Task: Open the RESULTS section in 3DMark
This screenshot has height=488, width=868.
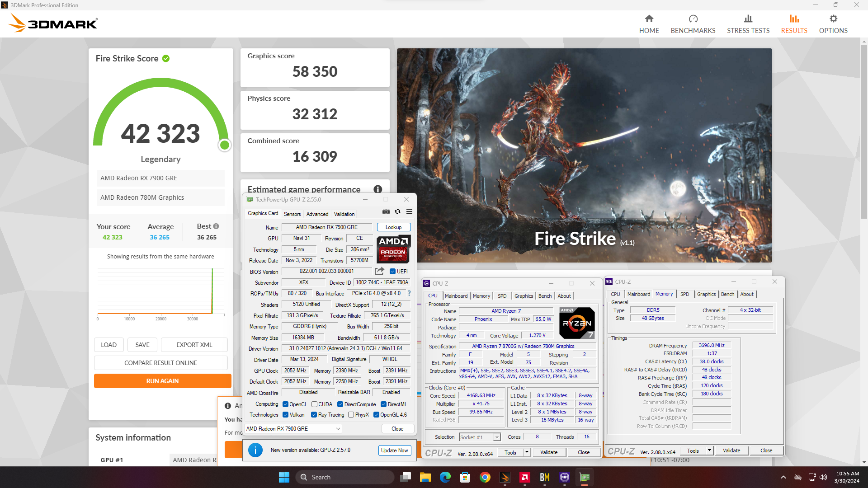Action: coord(794,24)
